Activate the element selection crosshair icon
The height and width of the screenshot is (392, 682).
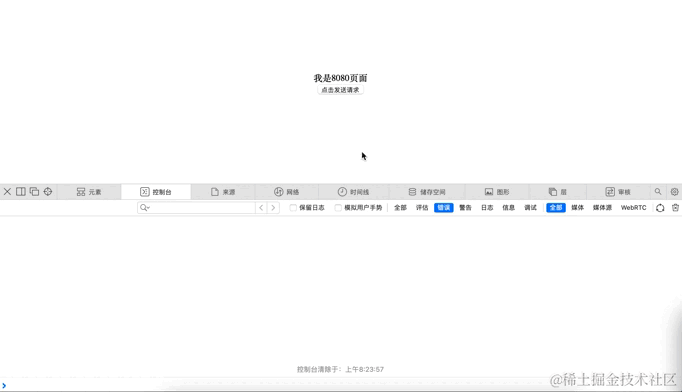(48, 191)
